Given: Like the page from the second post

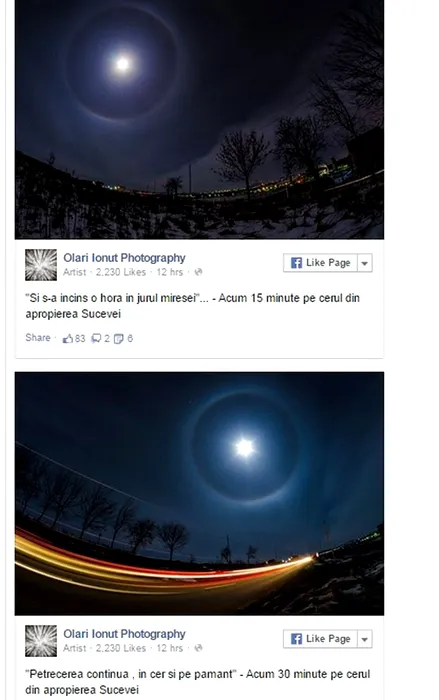Looking at the screenshot, I should click(x=320, y=639).
